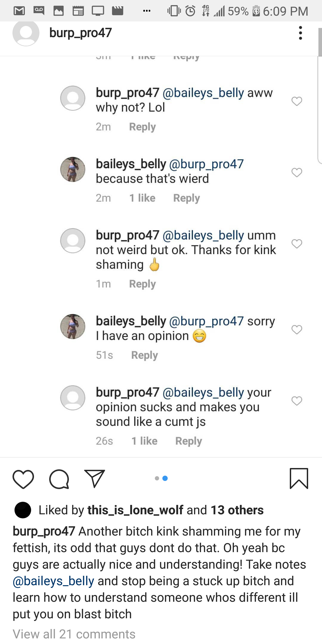Like the "sorry I have an opinion" comment
The image size is (322, 644).
(x=297, y=330)
